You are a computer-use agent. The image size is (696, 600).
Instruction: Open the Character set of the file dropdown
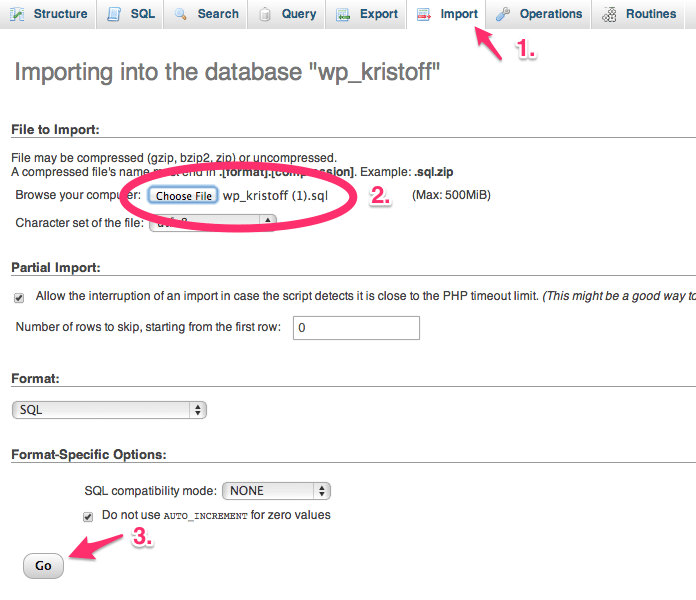(200, 223)
